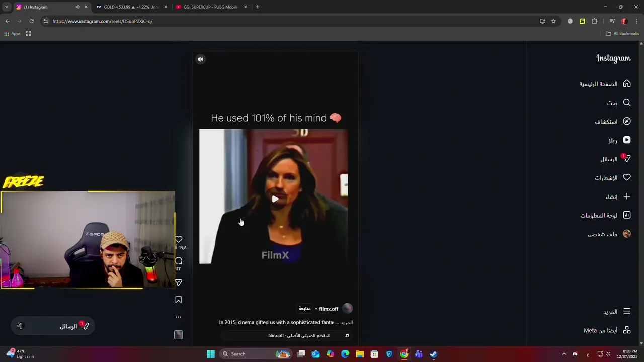Open the Chrome three-dot menu
Screen dimensions: 644x362
click(x=637, y=21)
